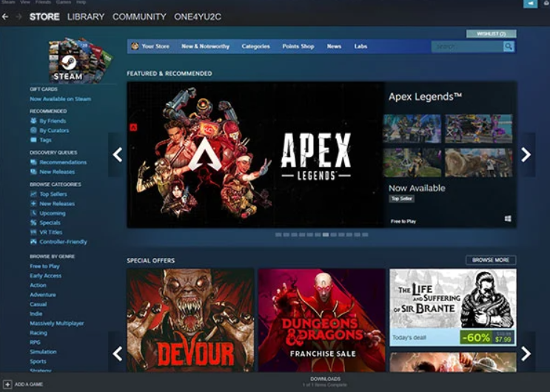Open the Steam gift cards image
The image size is (550, 392).
tap(81, 60)
